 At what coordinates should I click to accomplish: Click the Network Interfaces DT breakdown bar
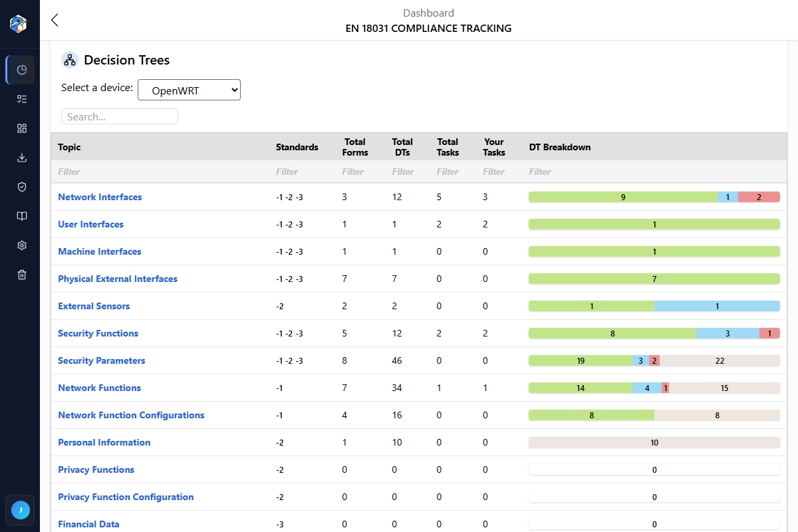pyautogui.click(x=654, y=197)
